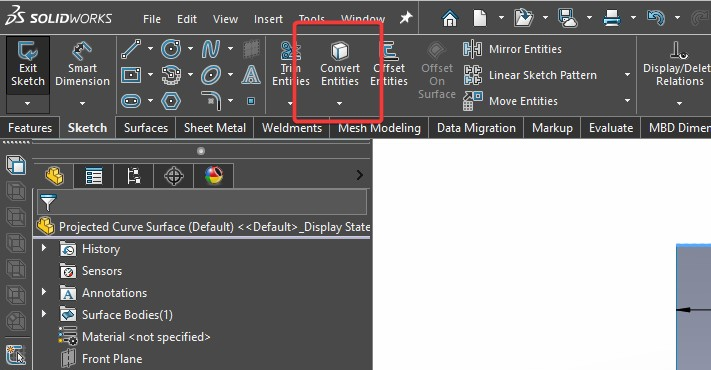Open the Move Entities dropdown arrow

[628, 101]
